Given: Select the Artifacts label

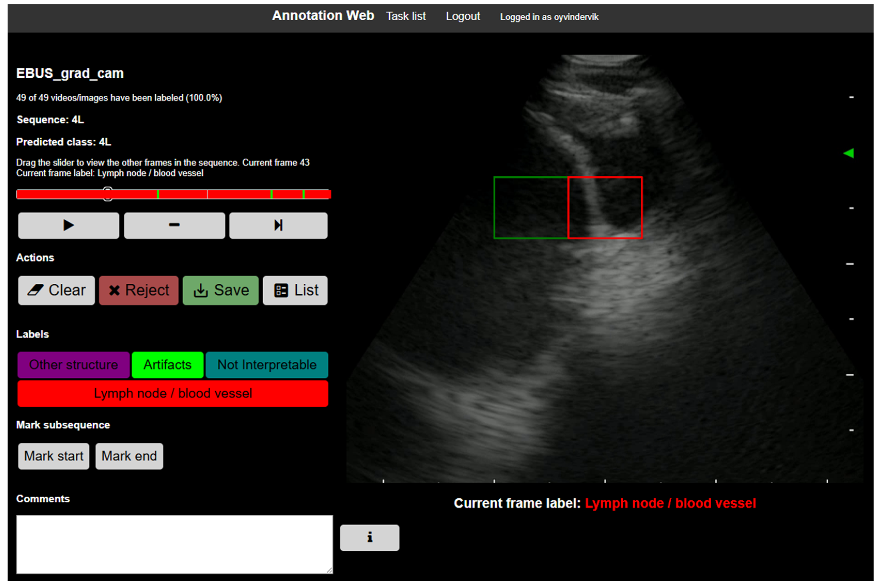Looking at the screenshot, I should coord(167,365).
